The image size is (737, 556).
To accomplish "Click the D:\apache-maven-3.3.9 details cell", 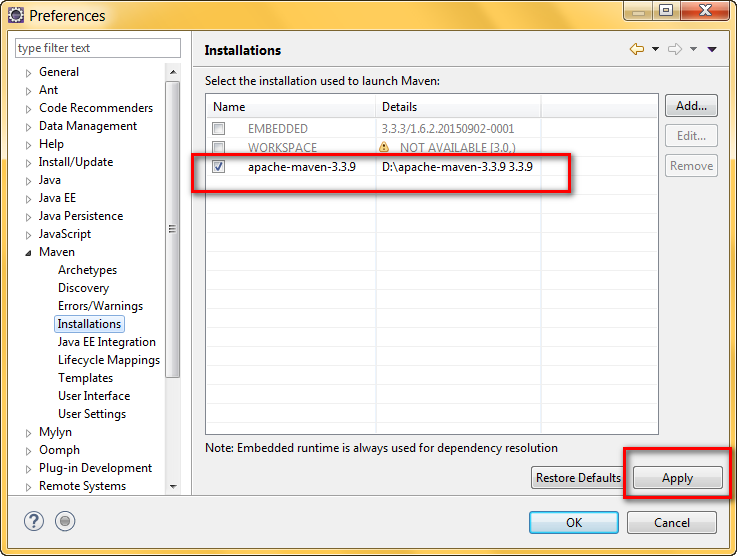I will coord(457,167).
